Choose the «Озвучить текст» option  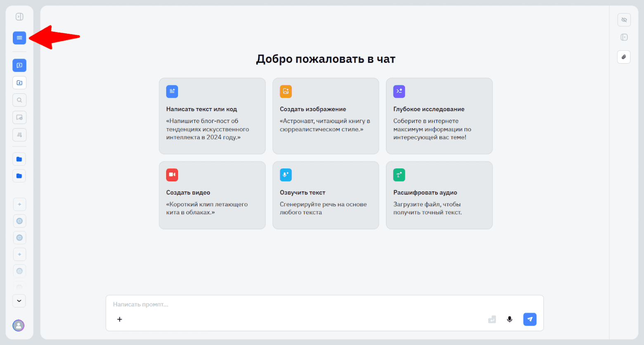point(325,195)
